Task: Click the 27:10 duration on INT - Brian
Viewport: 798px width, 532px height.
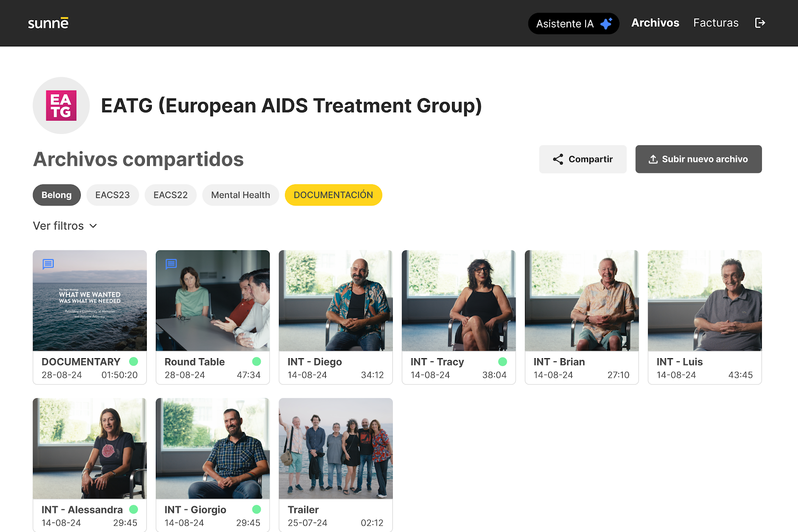Action: [x=618, y=375]
